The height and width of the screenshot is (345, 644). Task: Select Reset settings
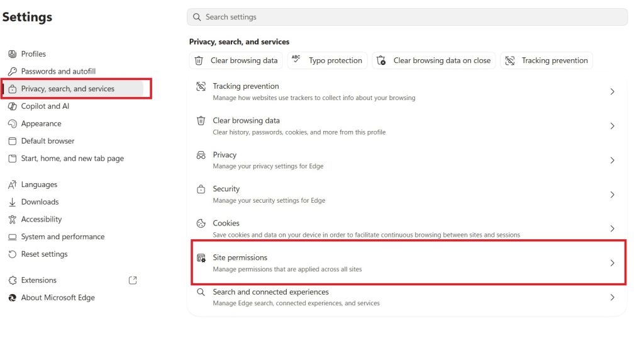pos(45,254)
